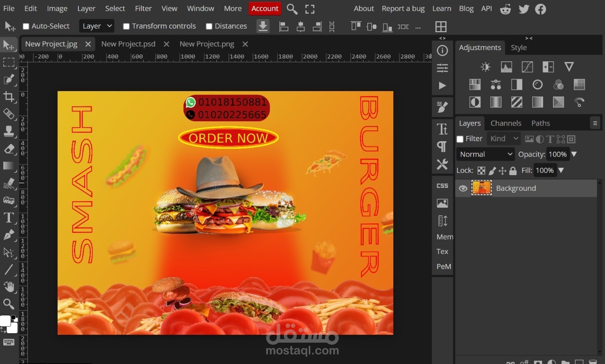The width and height of the screenshot is (605, 364).
Task: Select the Path Select arrow tool
Action: [9, 252]
